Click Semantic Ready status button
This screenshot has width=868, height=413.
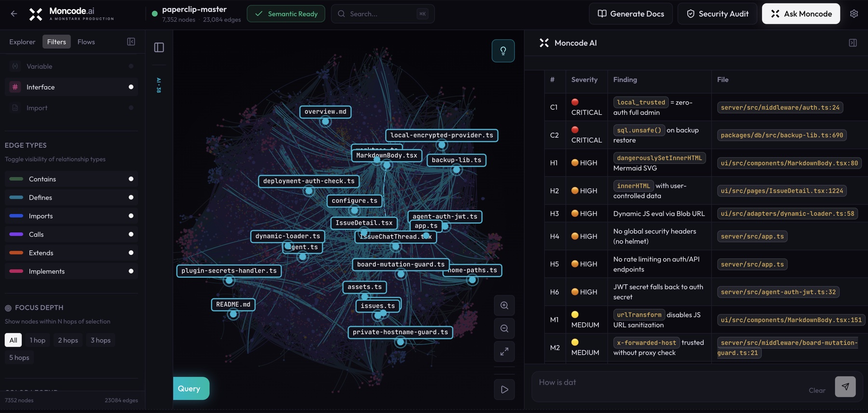point(286,13)
